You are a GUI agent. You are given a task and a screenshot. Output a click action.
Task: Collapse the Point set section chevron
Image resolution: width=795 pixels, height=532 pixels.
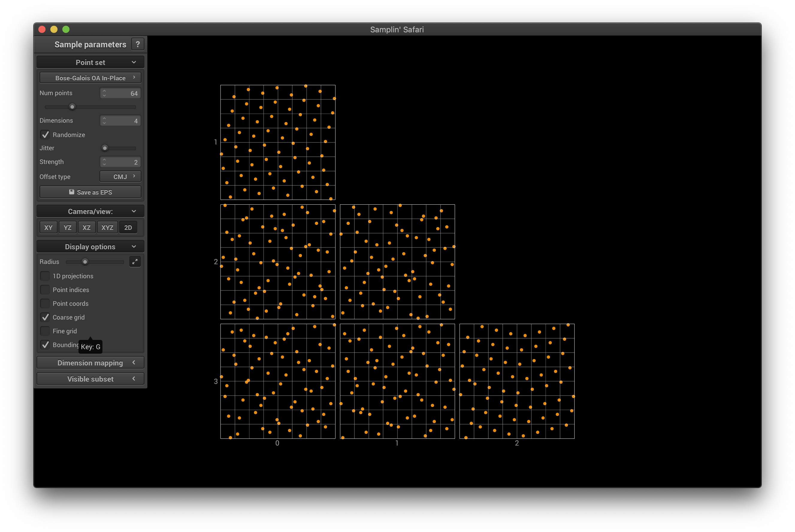pos(134,62)
